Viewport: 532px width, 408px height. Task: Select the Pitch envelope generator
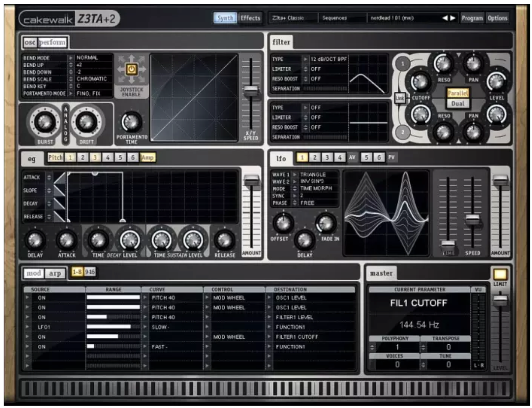coord(55,158)
